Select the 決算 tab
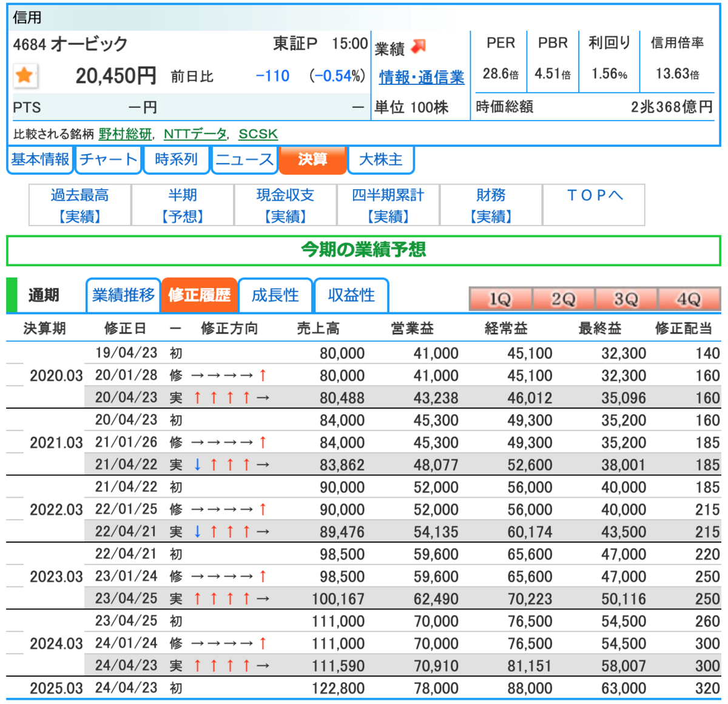 tap(313, 159)
